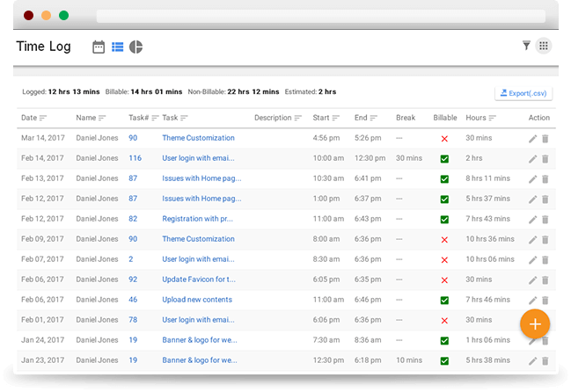
Task: Click the Break column header
Action: (406, 118)
